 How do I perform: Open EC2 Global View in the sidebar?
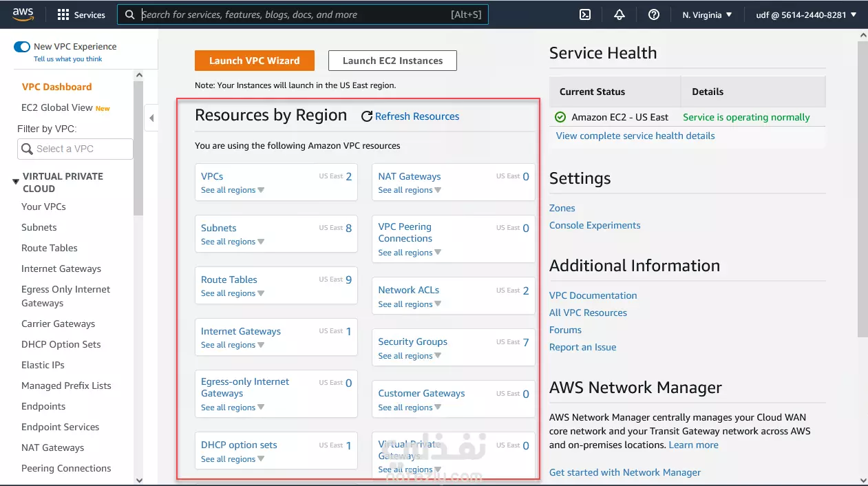pyautogui.click(x=57, y=107)
